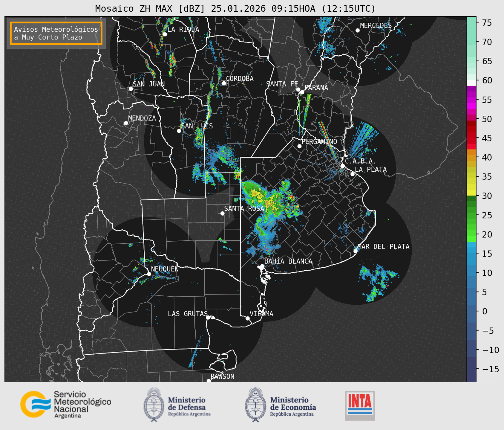The height and width of the screenshot is (430, 504).
Task: Click the BAHÍA BLANCA label text
Action: [x=288, y=261]
